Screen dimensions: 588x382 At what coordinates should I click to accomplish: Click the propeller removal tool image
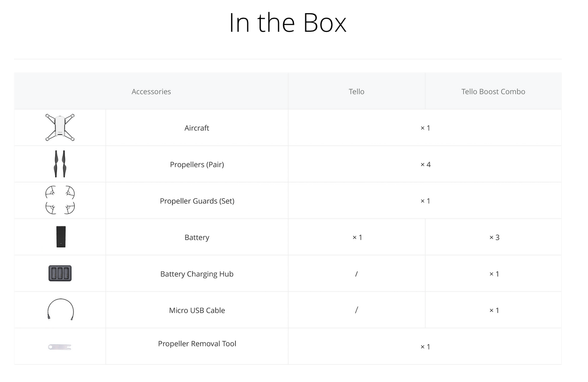click(60, 347)
